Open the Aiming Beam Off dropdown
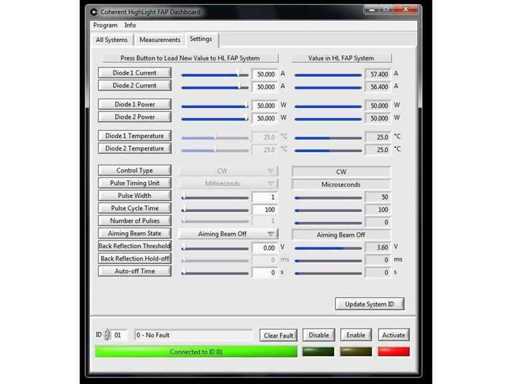Screen dimensions: 512x384 coord(228,234)
